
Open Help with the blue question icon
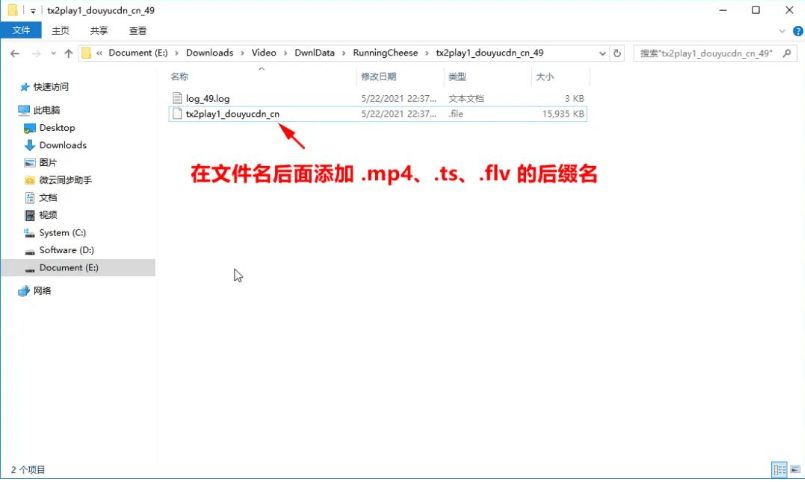pyautogui.click(x=795, y=30)
